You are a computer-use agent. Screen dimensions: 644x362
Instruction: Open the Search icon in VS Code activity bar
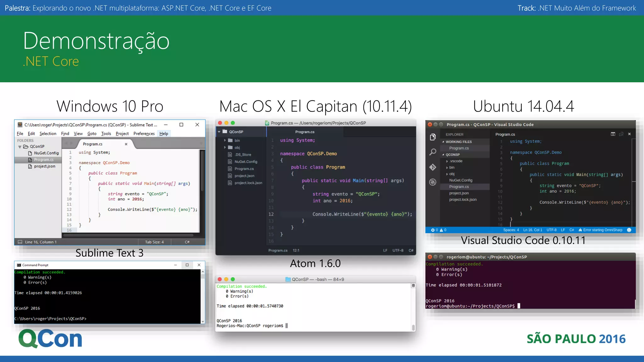pyautogui.click(x=433, y=152)
